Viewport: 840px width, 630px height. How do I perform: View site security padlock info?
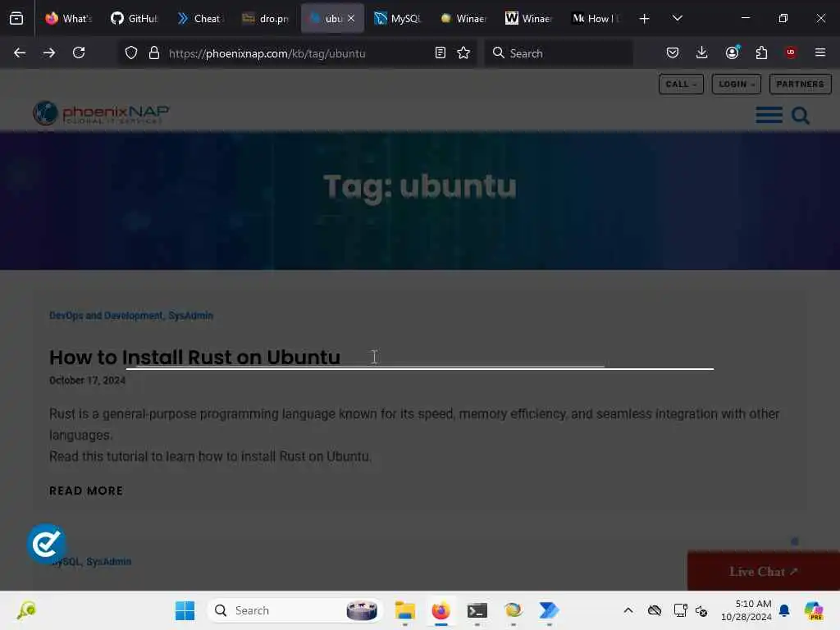pos(154,52)
